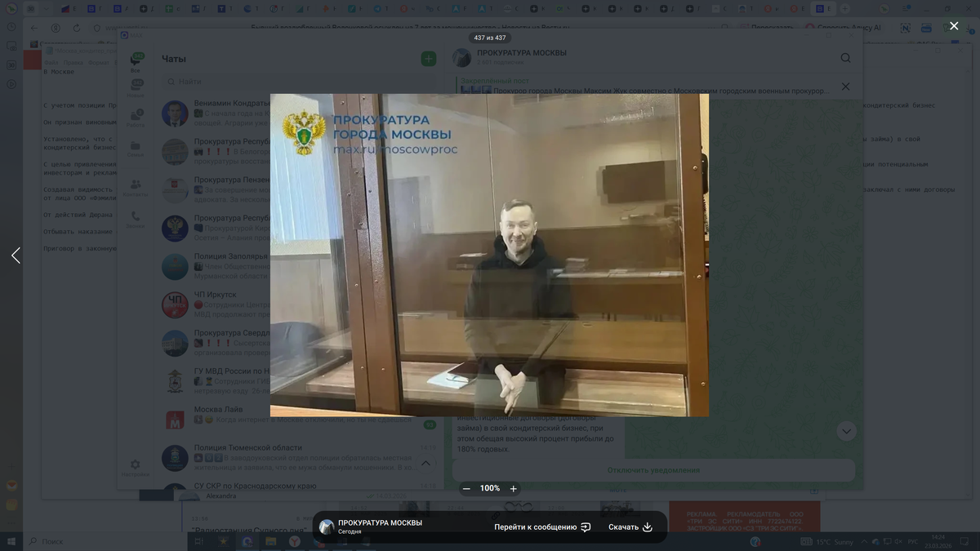Create a new chat with green plus button
Viewport: 980px width, 551px height.
coord(428,59)
